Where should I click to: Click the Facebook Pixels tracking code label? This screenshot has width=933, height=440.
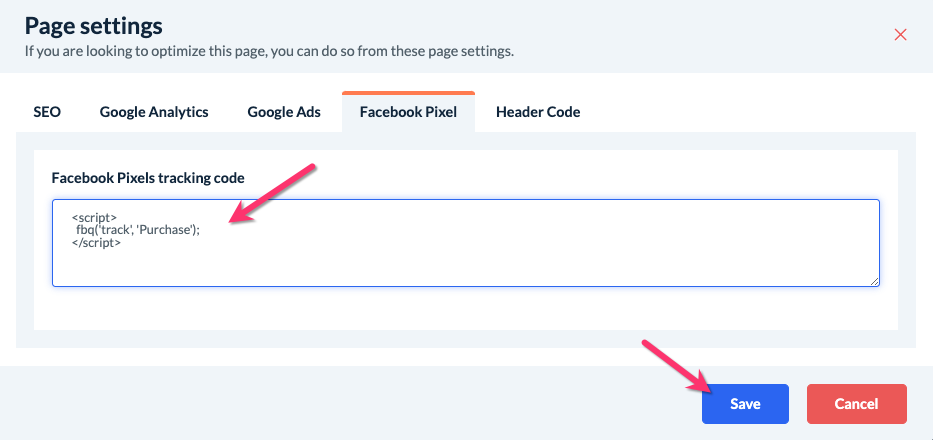click(x=148, y=177)
